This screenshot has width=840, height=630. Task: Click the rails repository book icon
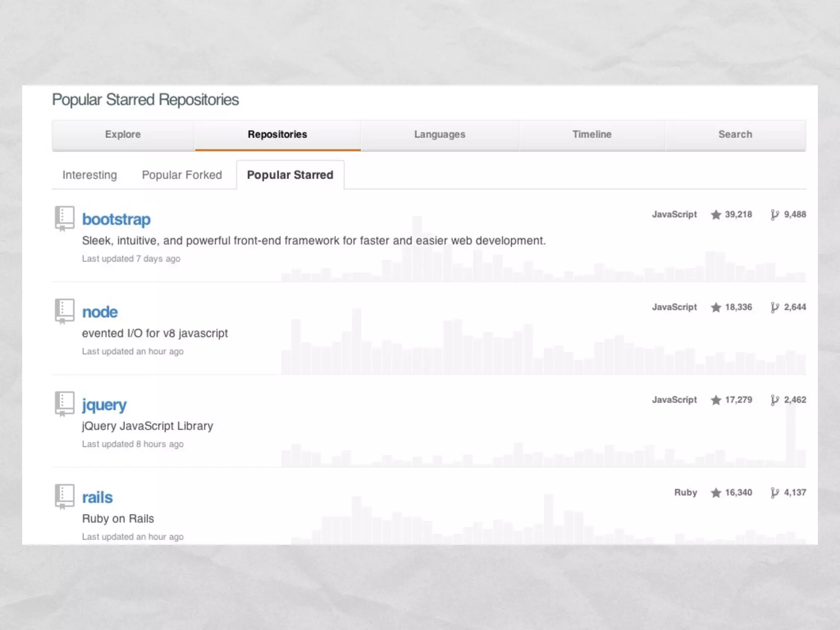(x=65, y=496)
